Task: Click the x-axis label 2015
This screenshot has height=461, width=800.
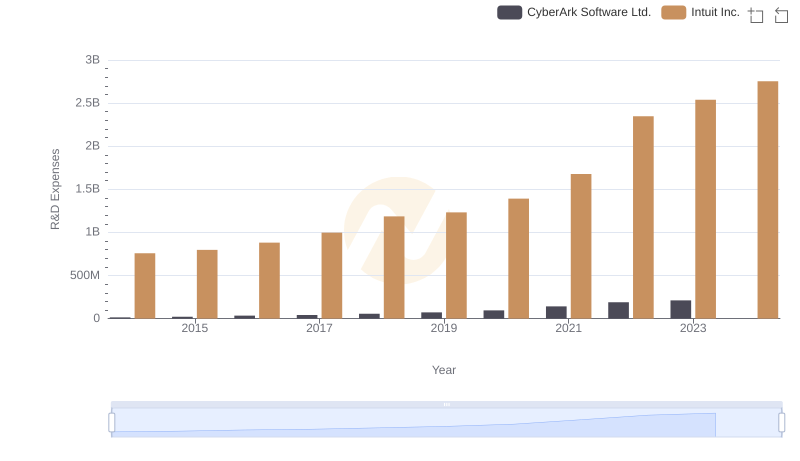Action: [194, 328]
